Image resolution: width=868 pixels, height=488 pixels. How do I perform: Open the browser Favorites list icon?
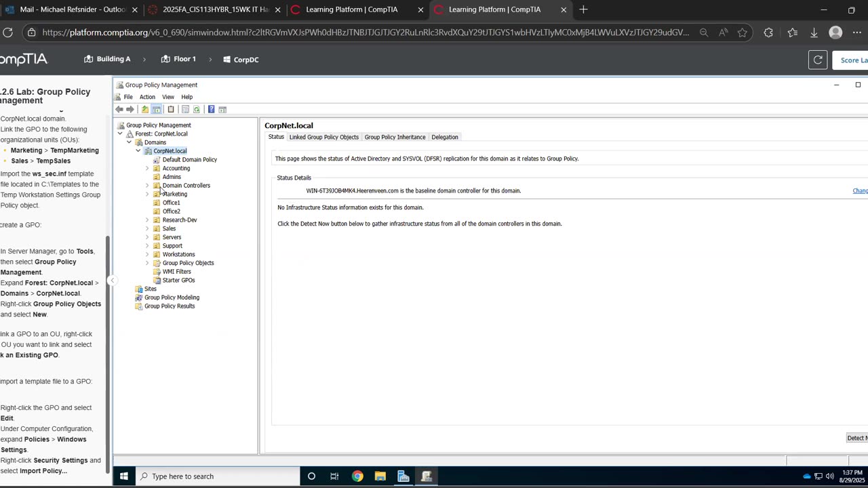click(x=792, y=32)
